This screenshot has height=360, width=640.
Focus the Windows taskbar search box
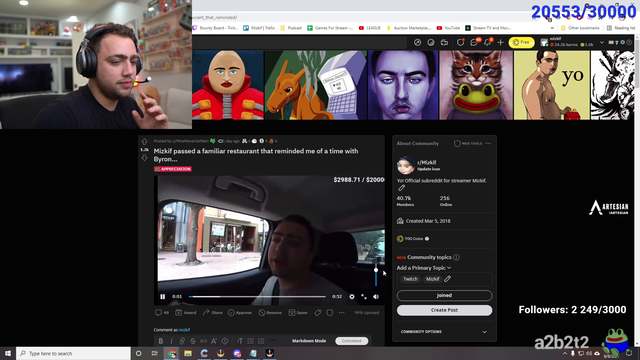[x=73, y=353]
